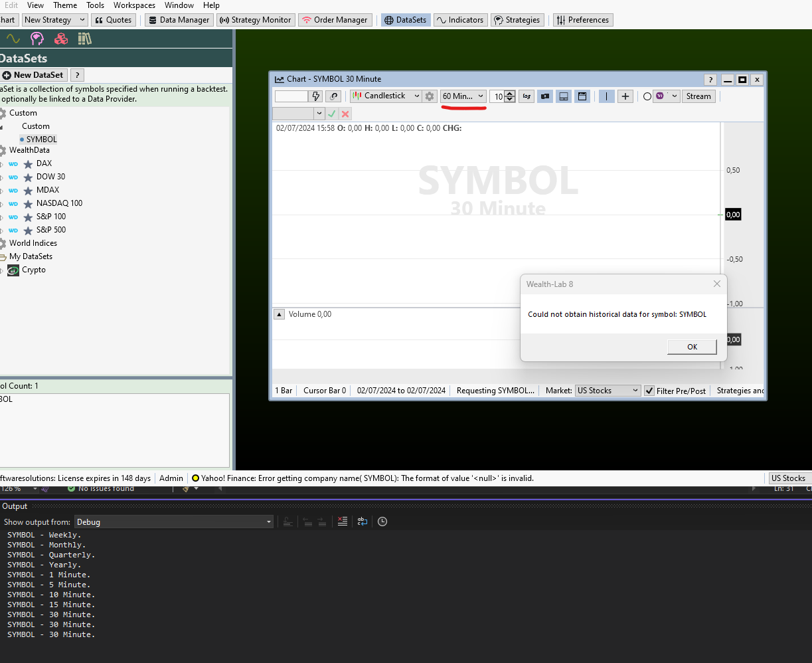Open the Quotes toolbar button
Screen dimensions: 812x663
(114, 20)
